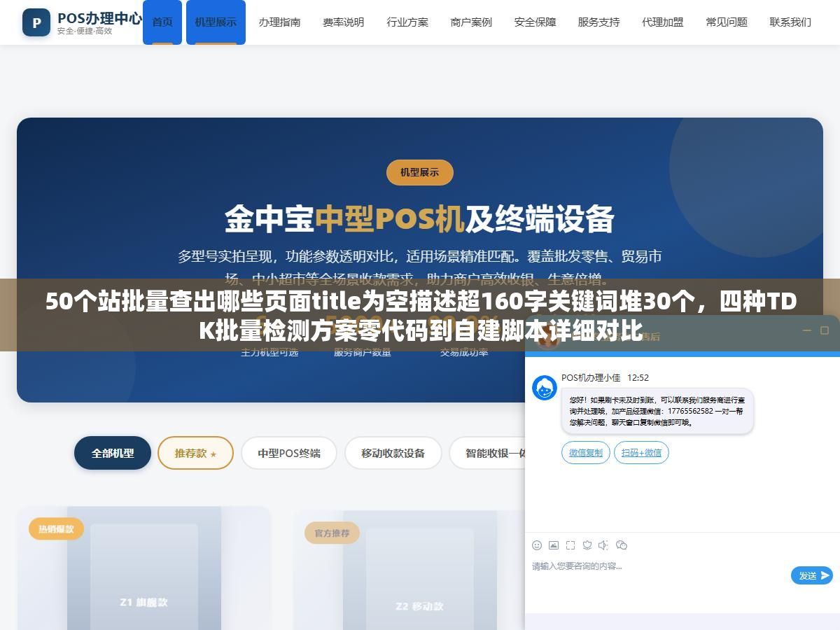Click the 扫码+微信 button in chat
The image size is (840, 630).
[x=641, y=453]
